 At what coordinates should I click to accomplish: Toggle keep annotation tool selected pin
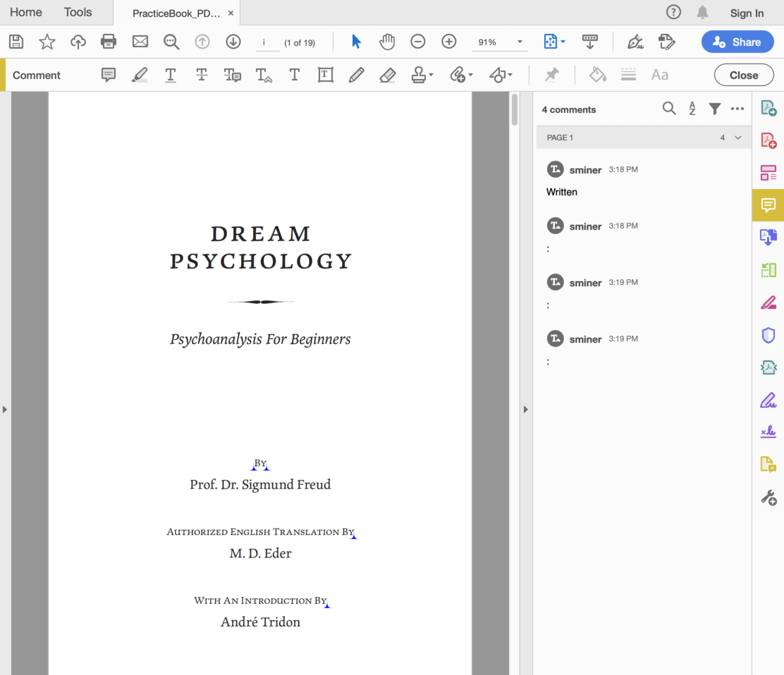click(x=551, y=74)
